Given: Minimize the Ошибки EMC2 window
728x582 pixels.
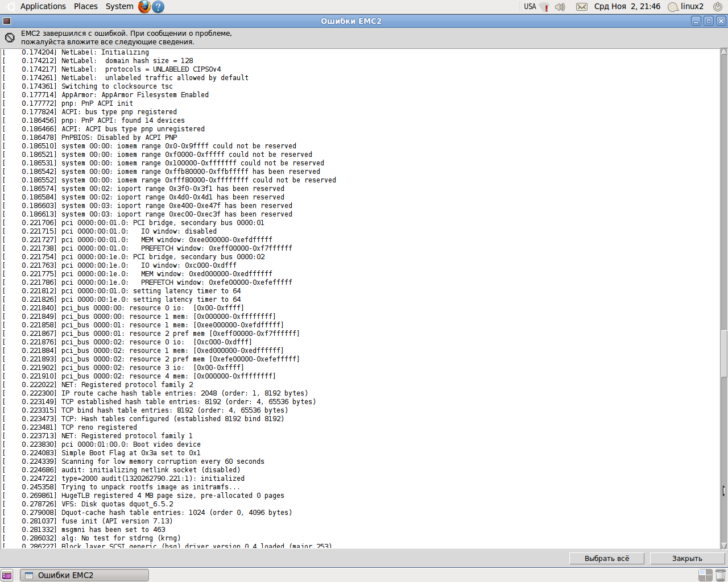Looking at the screenshot, I should tap(696, 21).
